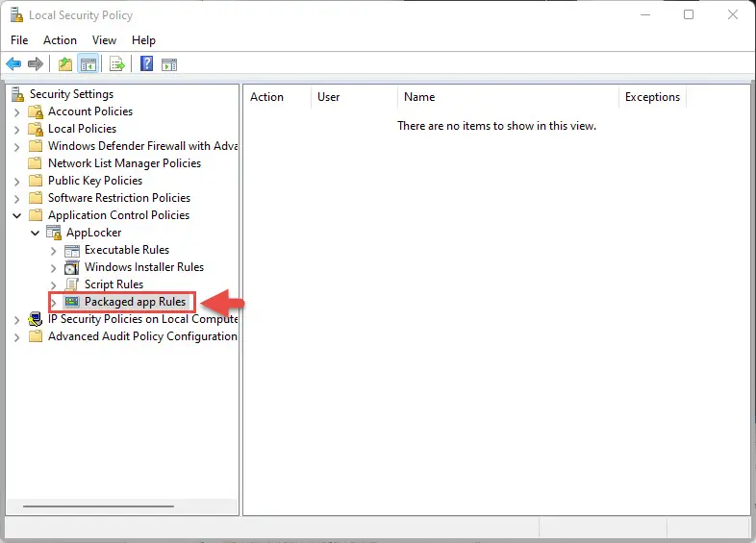Collapse the AppLocker node
This screenshot has width=756, height=543.
(x=36, y=234)
